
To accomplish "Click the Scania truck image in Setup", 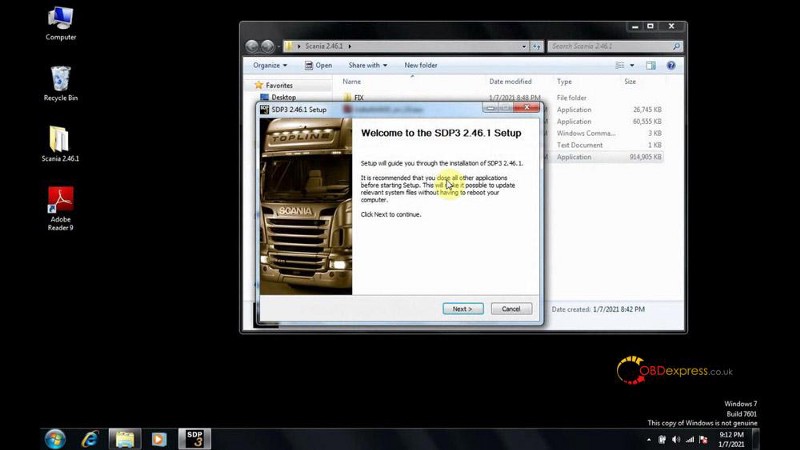I will click(306, 206).
